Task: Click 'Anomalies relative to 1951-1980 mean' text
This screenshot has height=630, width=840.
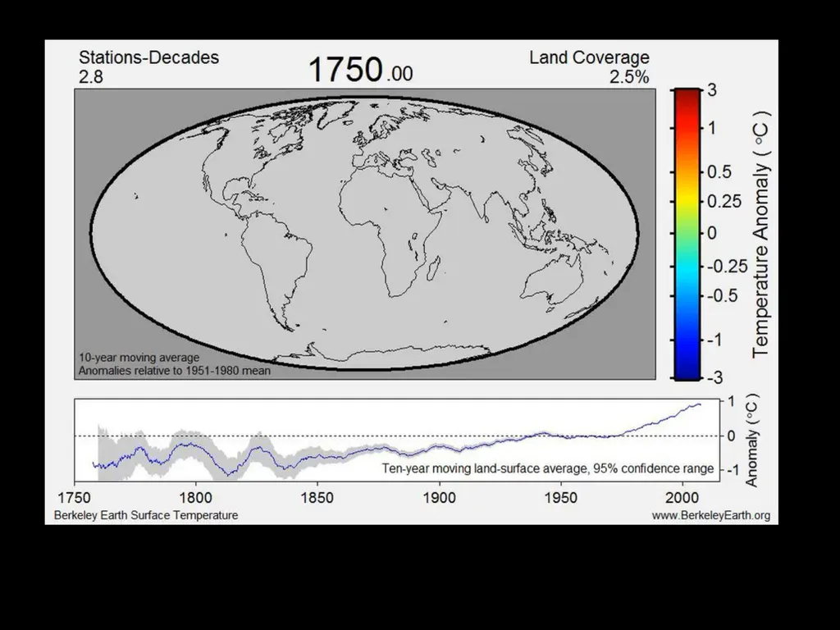Action: coord(175,371)
